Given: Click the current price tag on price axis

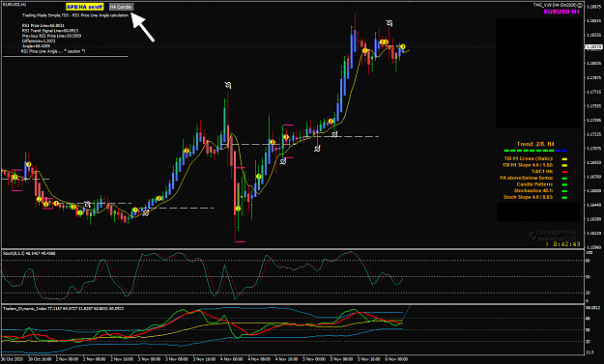Looking at the screenshot, I should pos(593,47).
